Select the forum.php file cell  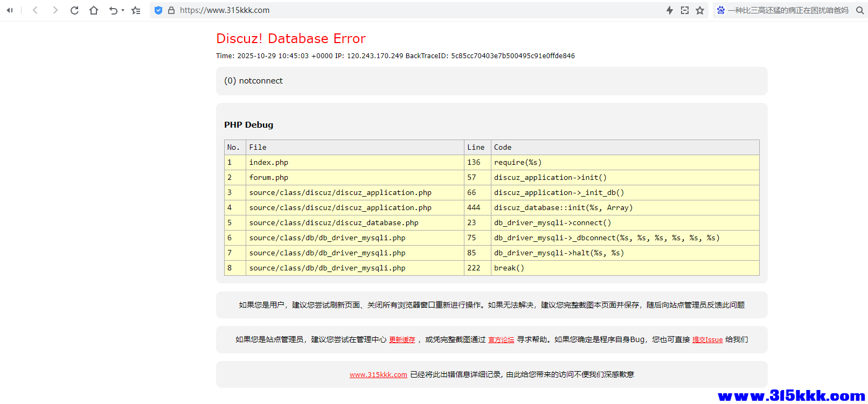[x=355, y=178]
